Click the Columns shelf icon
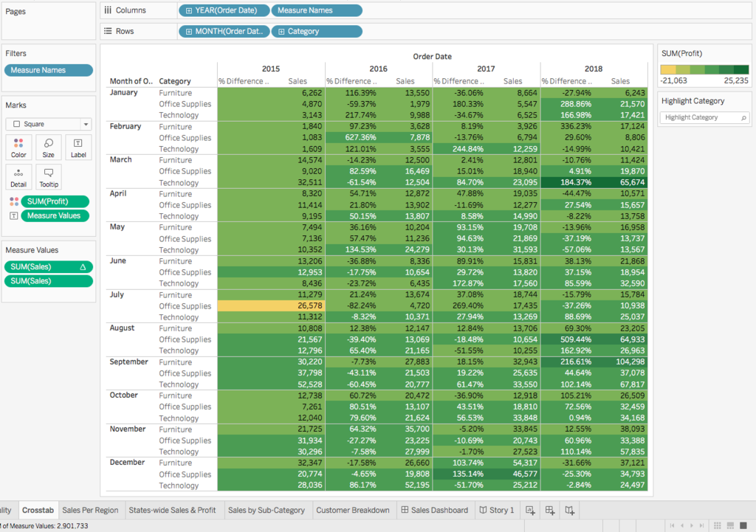Image resolution: width=756 pixels, height=532 pixels. click(x=108, y=10)
